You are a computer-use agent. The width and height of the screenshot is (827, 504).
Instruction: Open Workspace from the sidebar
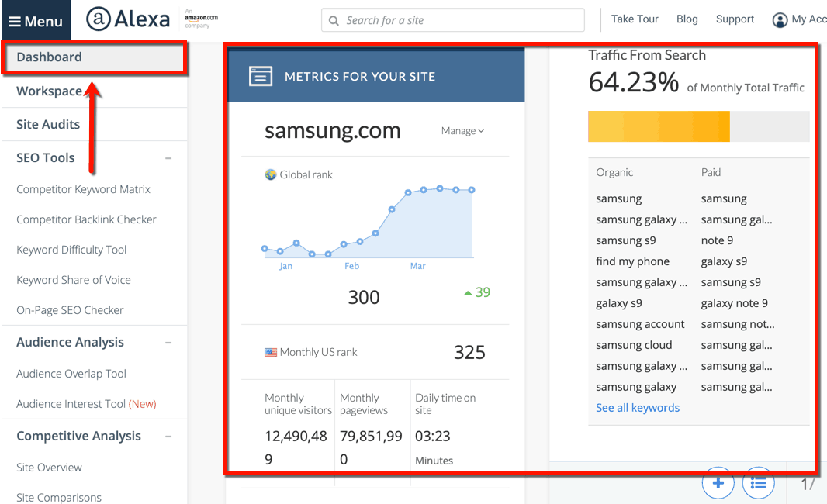point(49,91)
